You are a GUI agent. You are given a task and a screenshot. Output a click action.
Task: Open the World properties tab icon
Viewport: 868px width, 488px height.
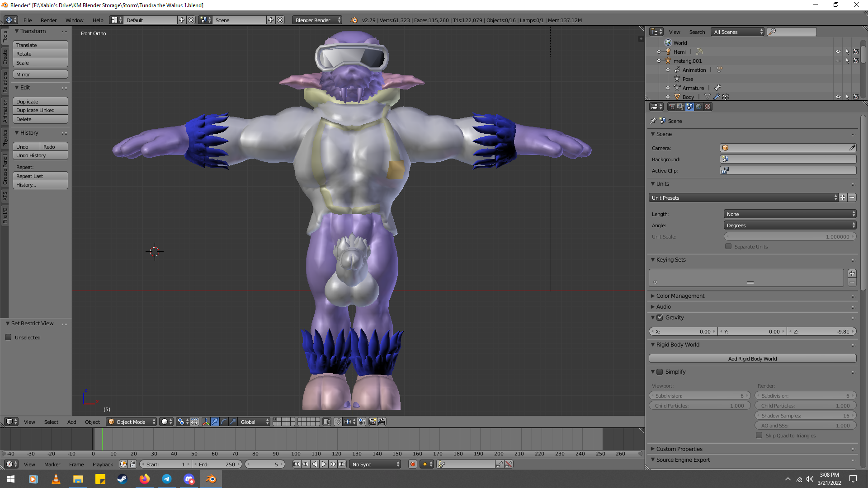[698, 107]
